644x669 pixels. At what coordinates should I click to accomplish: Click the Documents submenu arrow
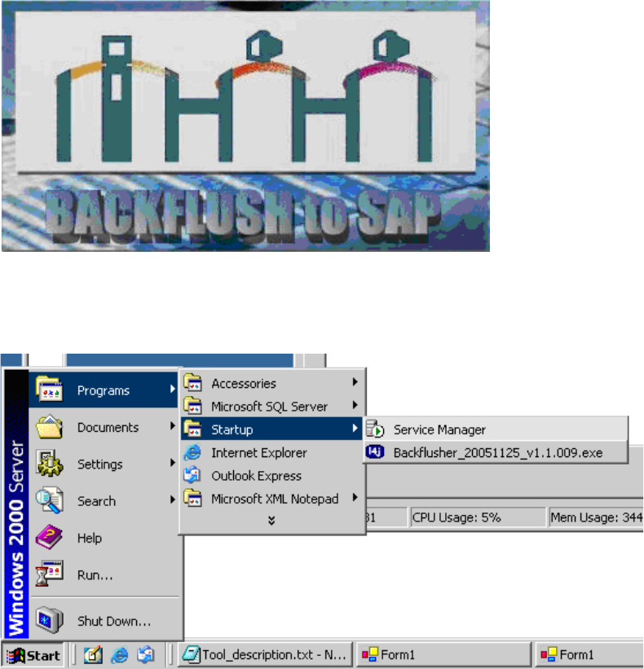pyautogui.click(x=173, y=426)
